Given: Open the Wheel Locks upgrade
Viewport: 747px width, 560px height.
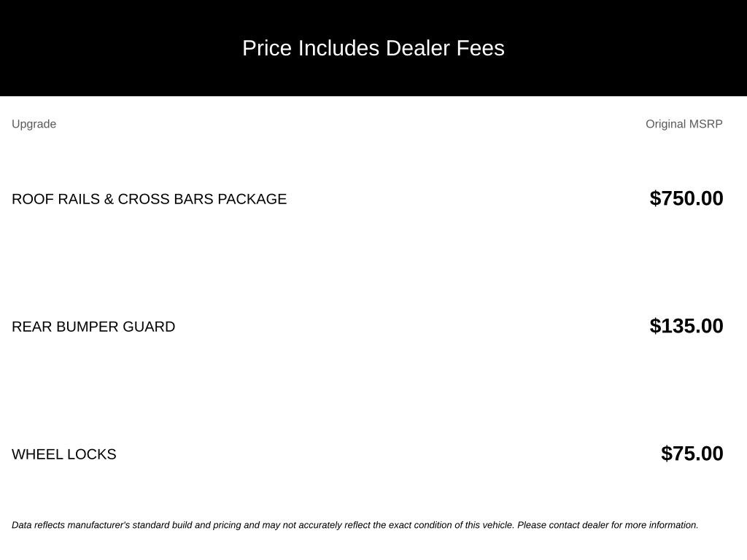Looking at the screenshot, I should coord(64,454).
